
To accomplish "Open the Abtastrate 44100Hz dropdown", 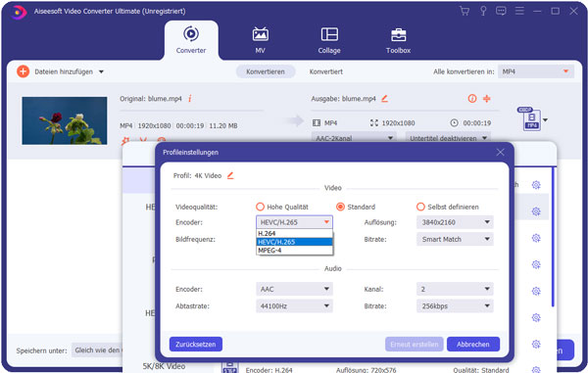I will (294, 306).
